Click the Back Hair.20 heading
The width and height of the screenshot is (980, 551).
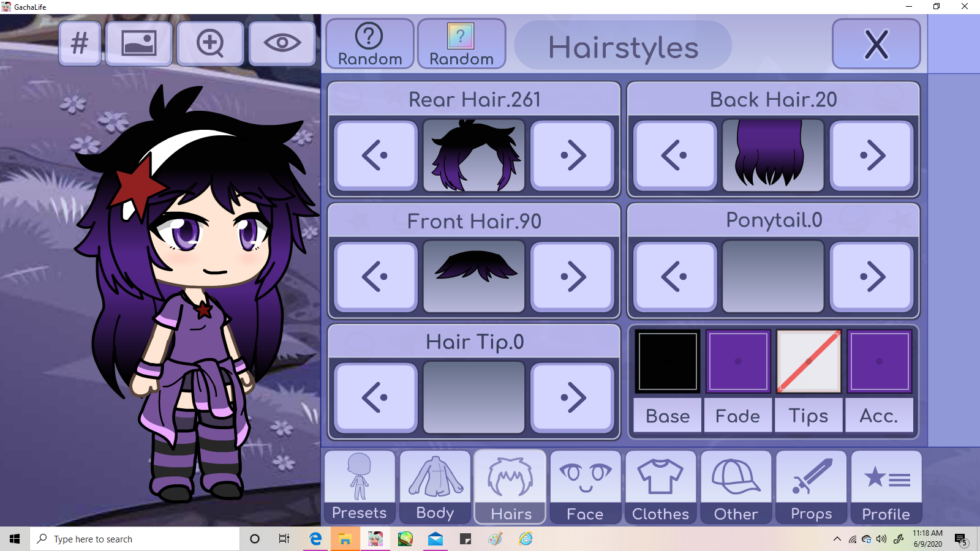[x=774, y=99]
